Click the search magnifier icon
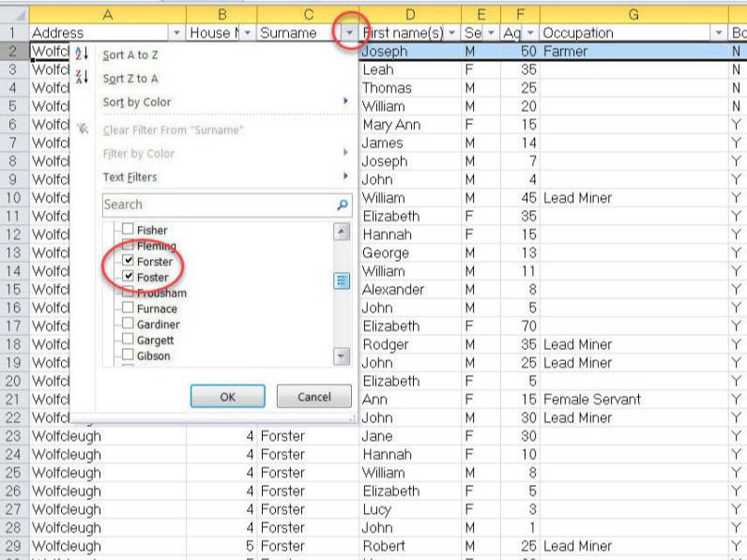The width and height of the screenshot is (747, 560). [342, 204]
